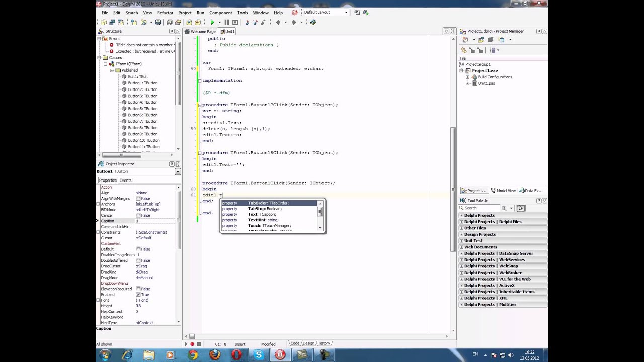Click the Pause program toolbar icon
This screenshot has height=362, width=644.
(226, 22)
